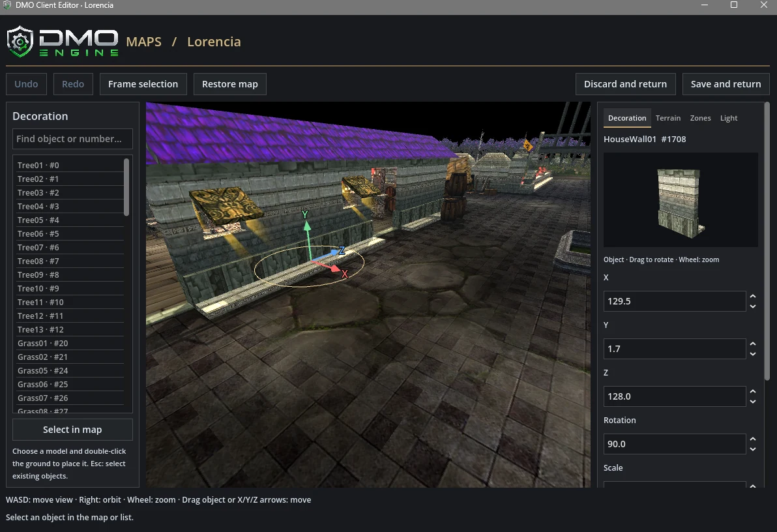Screen dimensions: 777x532
Task: Click Save and return
Action: [726, 84]
